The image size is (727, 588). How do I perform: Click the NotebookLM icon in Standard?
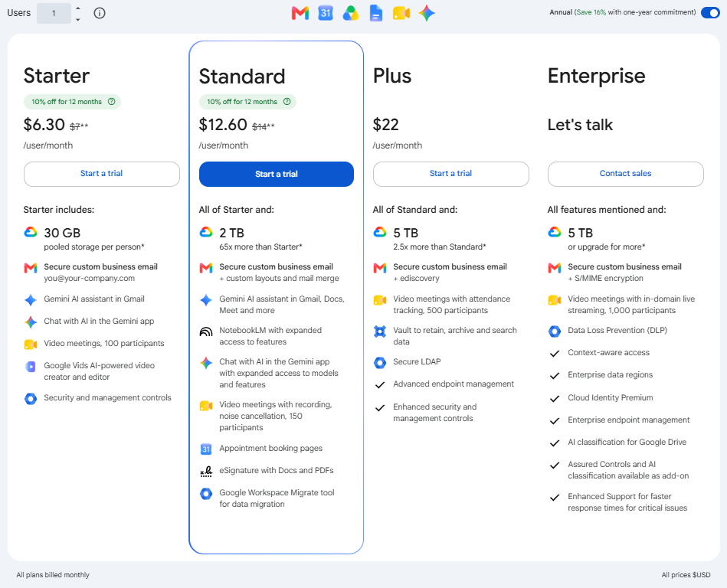tap(206, 332)
